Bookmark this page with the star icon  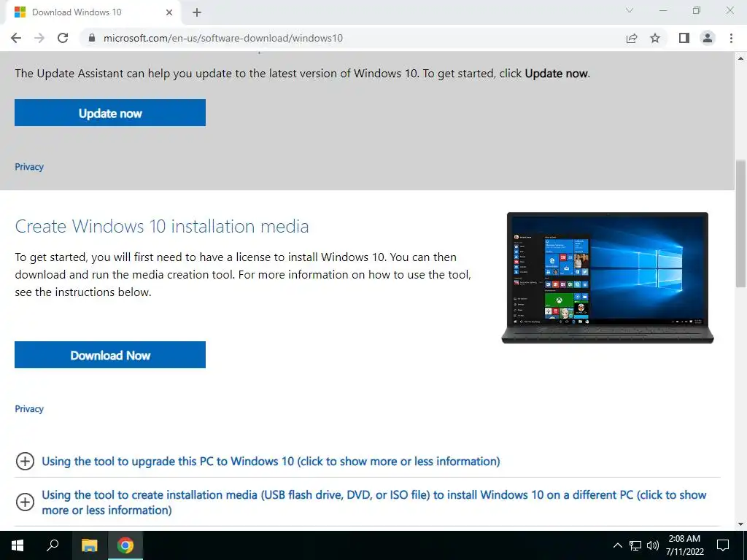pyautogui.click(x=655, y=38)
